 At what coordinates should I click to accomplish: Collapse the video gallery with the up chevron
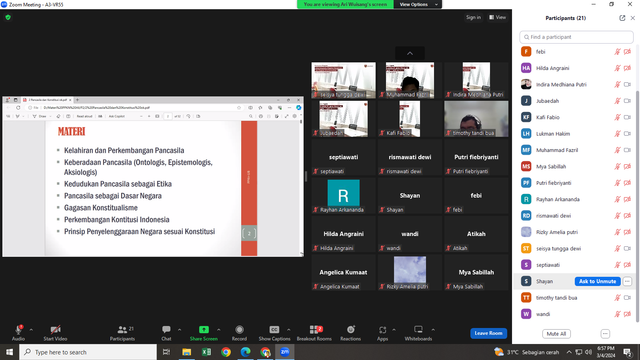coord(410,53)
